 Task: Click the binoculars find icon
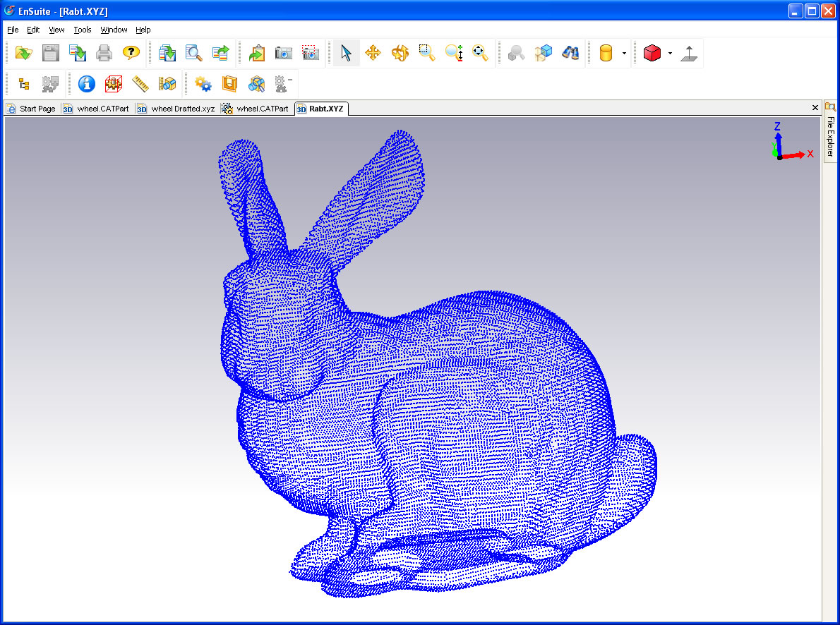(570, 53)
